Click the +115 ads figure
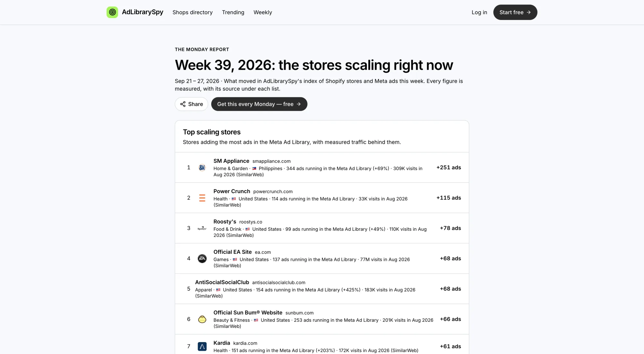The width and height of the screenshot is (644, 354). [449, 198]
